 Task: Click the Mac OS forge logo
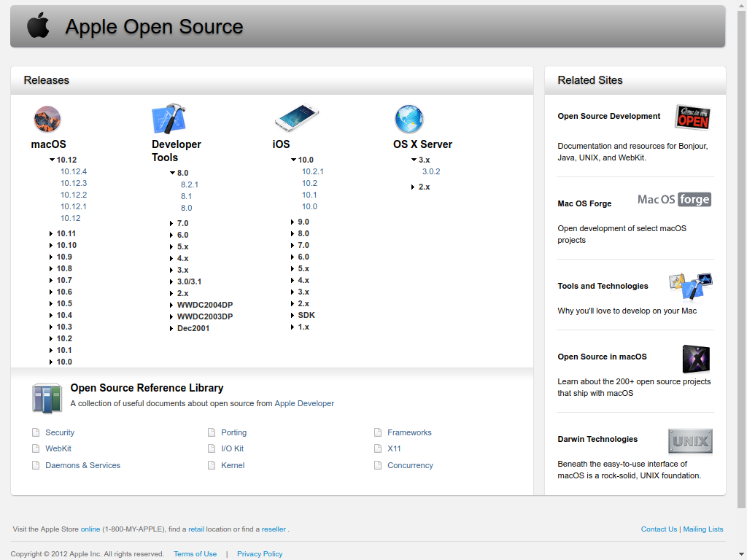674,199
